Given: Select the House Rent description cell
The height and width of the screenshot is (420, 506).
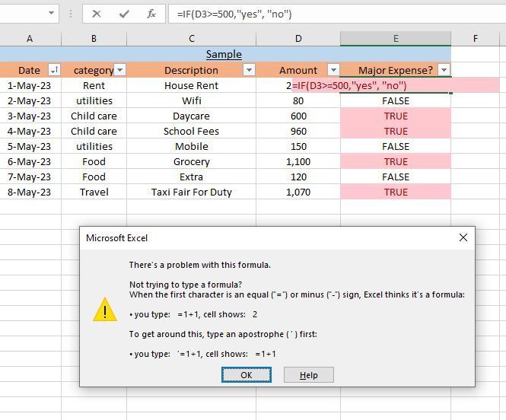Looking at the screenshot, I should click(x=191, y=85).
